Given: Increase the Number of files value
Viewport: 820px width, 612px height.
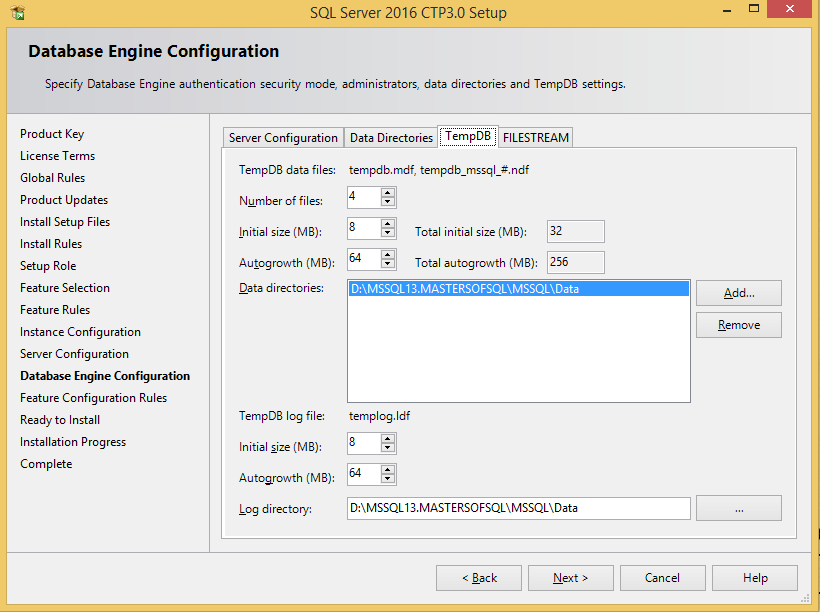Looking at the screenshot, I should click(x=388, y=193).
